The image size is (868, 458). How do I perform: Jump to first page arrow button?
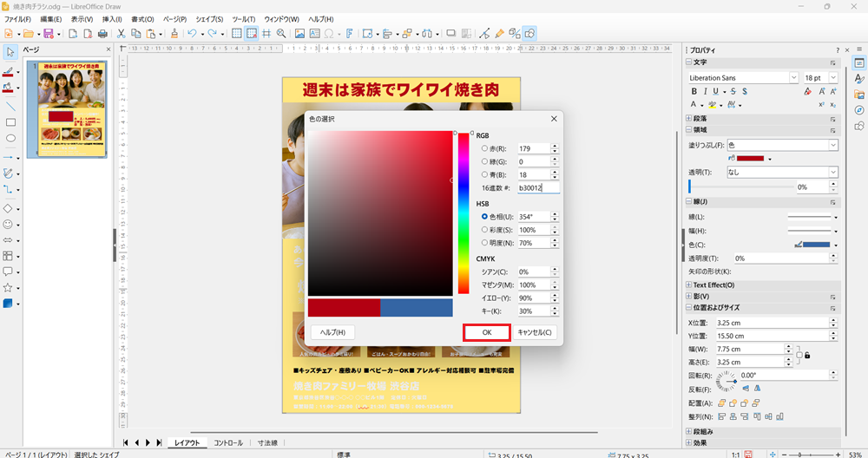pos(126,442)
